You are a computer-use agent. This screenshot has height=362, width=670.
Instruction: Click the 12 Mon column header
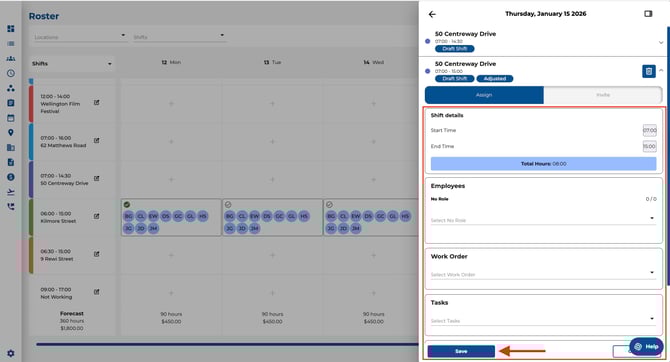coord(171,62)
